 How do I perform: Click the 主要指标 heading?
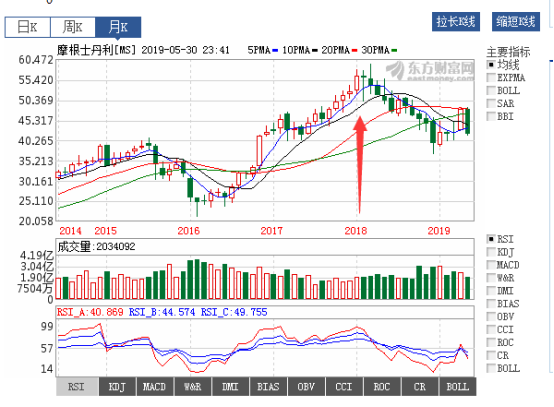click(x=508, y=52)
